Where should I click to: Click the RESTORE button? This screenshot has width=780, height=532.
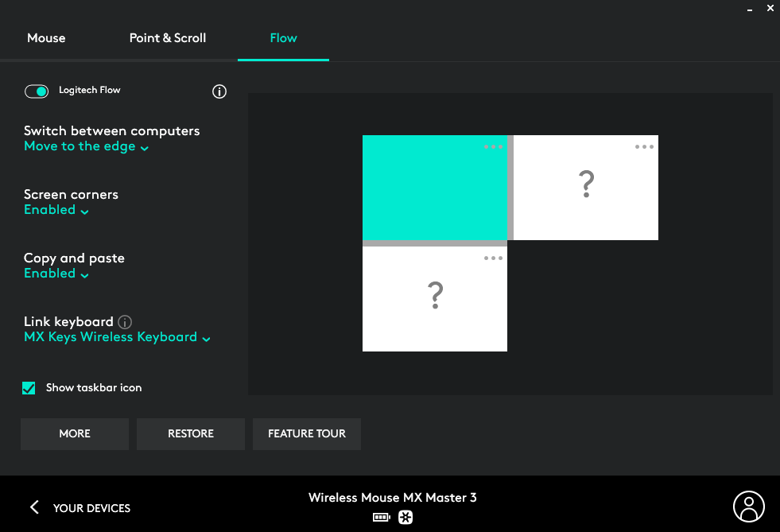pyautogui.click(x=191, y=434)
